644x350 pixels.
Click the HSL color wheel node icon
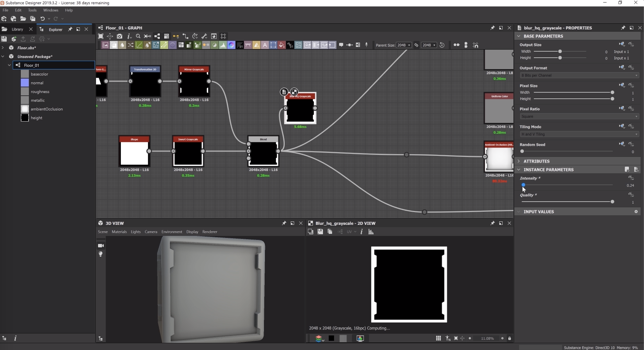[231, 45]
